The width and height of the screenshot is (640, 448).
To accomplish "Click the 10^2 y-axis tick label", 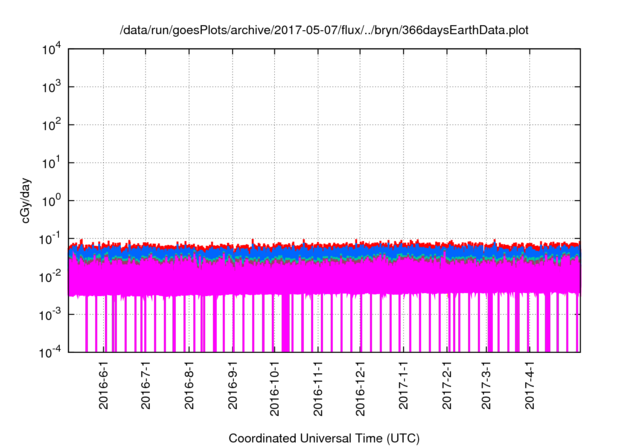I will [x=51, y=125].
